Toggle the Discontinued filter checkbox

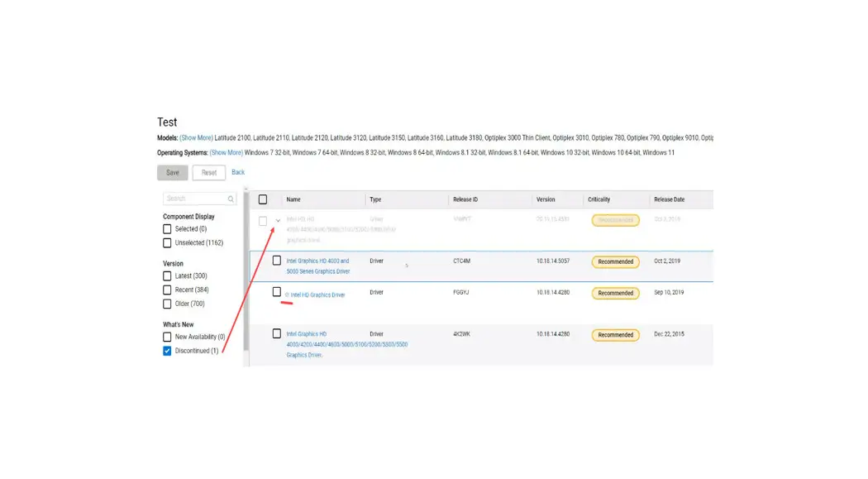(x=167, y=351)
